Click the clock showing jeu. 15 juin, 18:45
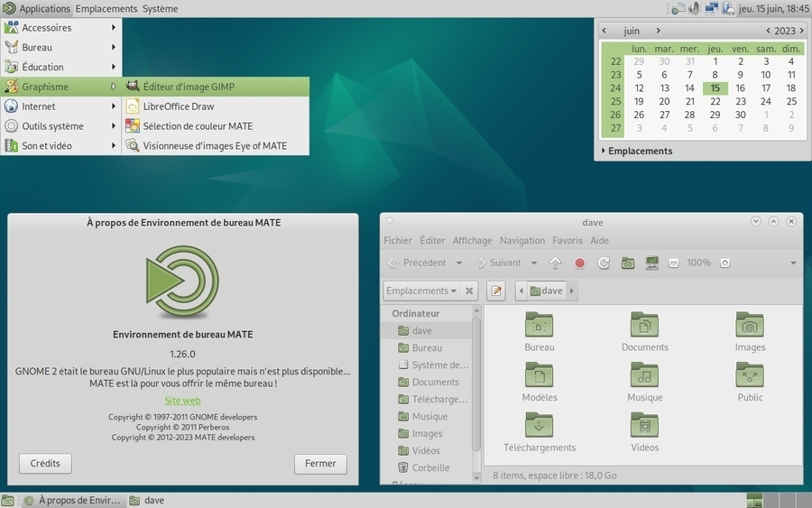The width and height of the screenshot is (812, 508). coord(774,9)
